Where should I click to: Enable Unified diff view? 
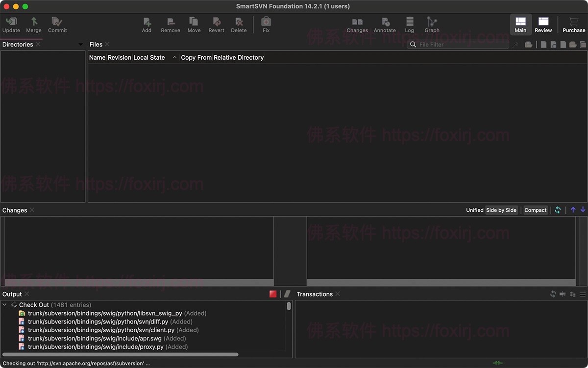[474, 210]
